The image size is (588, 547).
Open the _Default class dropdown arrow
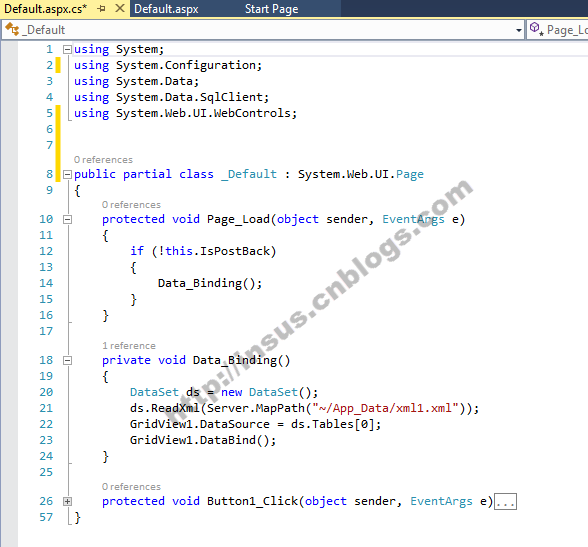(x=519, y=30)
